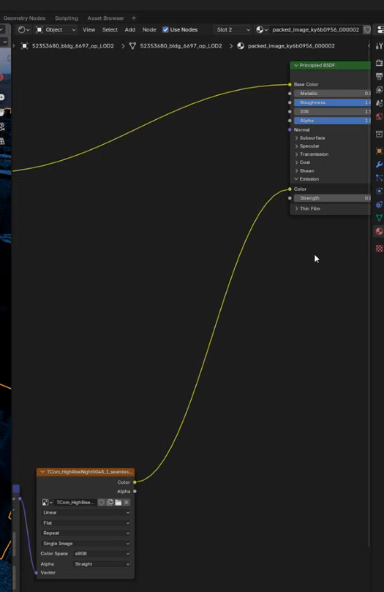Open the Color Space sRGB dropdown
Viewport: 384px width, 592px height.
point(102,553)
